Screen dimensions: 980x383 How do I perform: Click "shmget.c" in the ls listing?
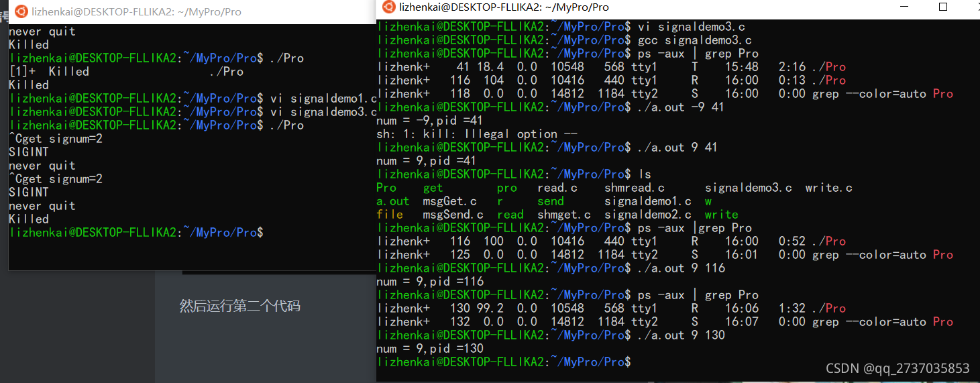click(564, 215)
